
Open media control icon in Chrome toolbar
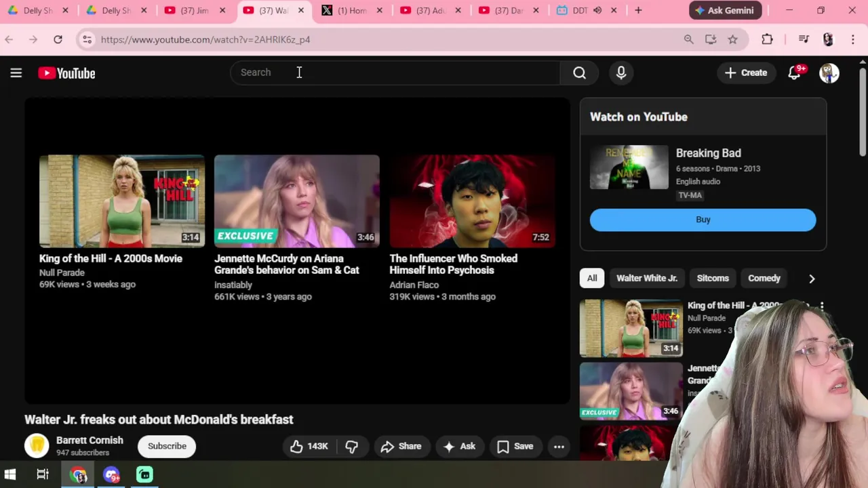click(x=804, y=39)
